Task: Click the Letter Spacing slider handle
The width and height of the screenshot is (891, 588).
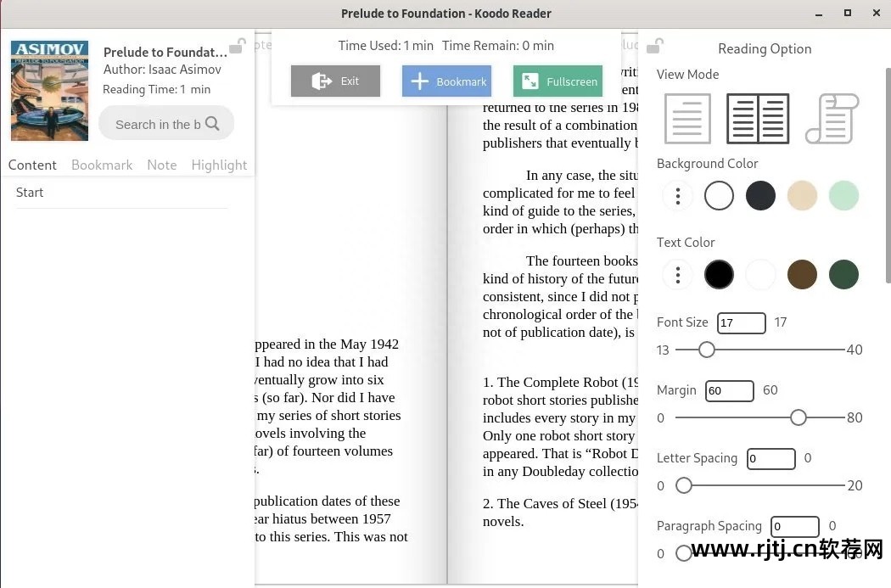Action: 684,485
